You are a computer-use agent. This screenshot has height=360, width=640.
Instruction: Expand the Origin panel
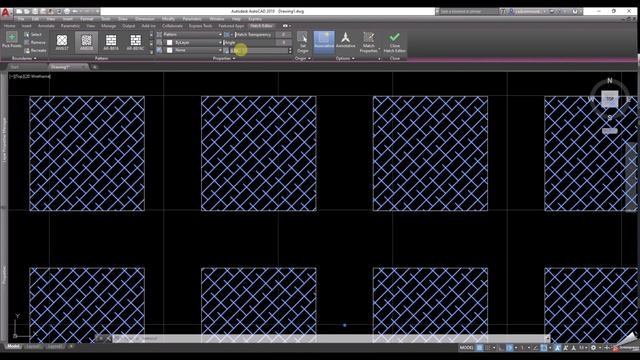[303, 59]
